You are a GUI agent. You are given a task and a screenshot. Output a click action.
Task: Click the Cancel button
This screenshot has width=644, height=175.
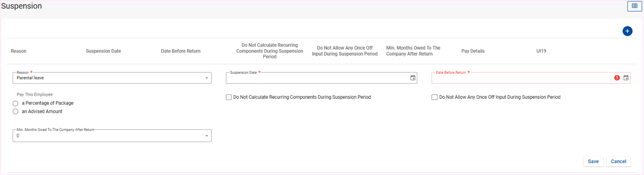[619, 161]
